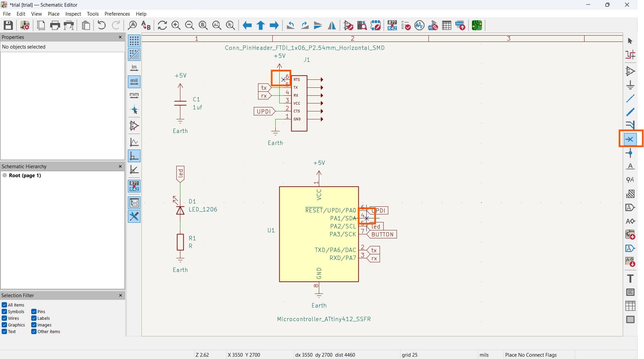
Task: Choose the Add Junction tool
Action: click(x=630, y=153)
